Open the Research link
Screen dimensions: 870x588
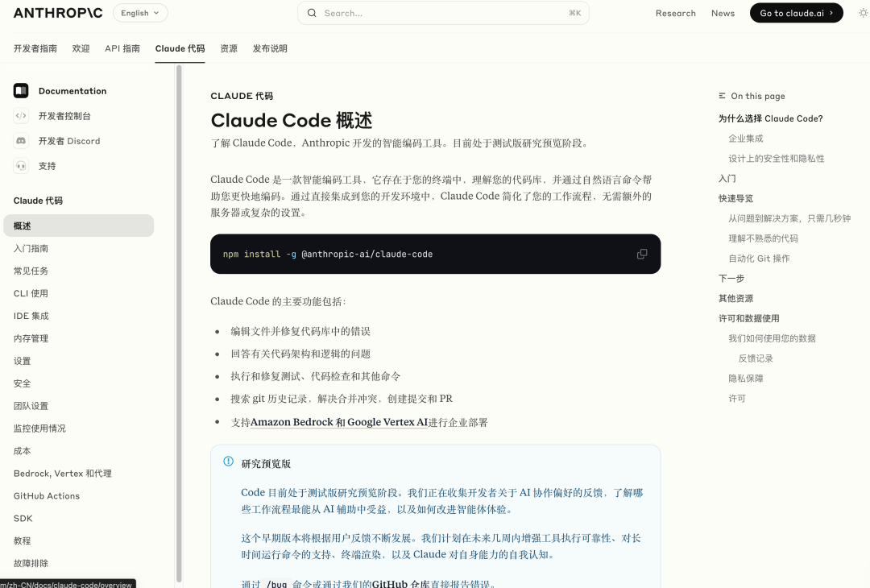pyautogui.click(x=675, y=13)
